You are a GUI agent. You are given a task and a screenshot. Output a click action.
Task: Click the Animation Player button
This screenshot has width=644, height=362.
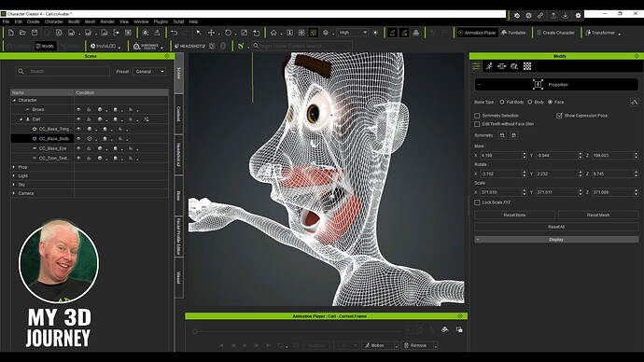pos(477,33)
